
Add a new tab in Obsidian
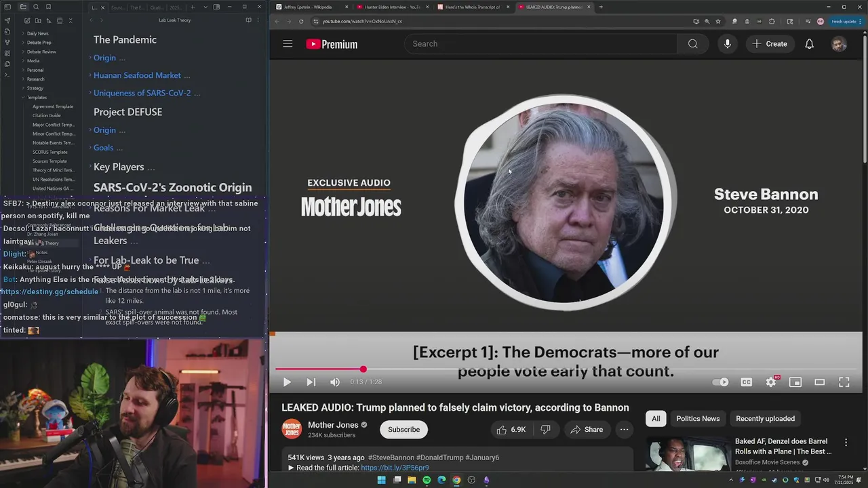193,7
